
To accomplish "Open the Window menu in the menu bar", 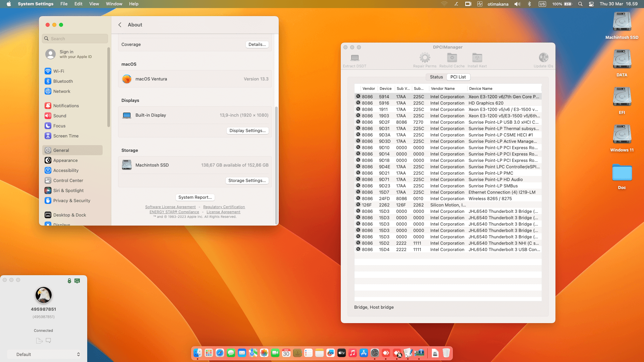I will coord(114,4).
